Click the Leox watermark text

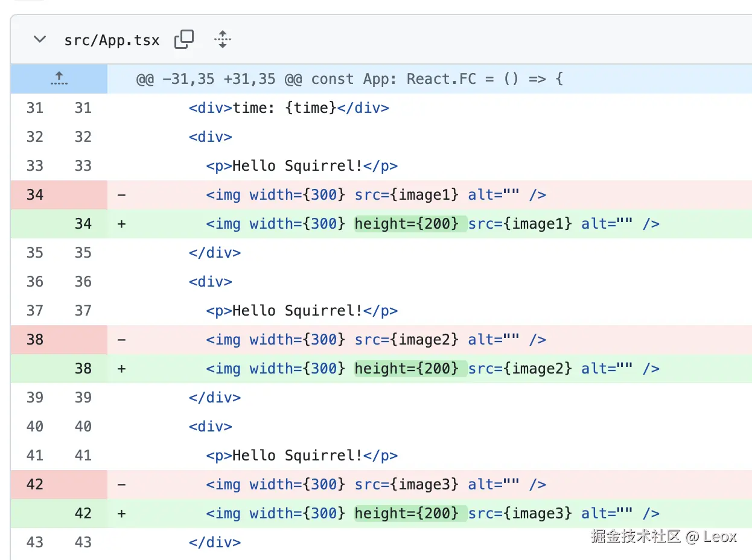(x=720, y=536)
